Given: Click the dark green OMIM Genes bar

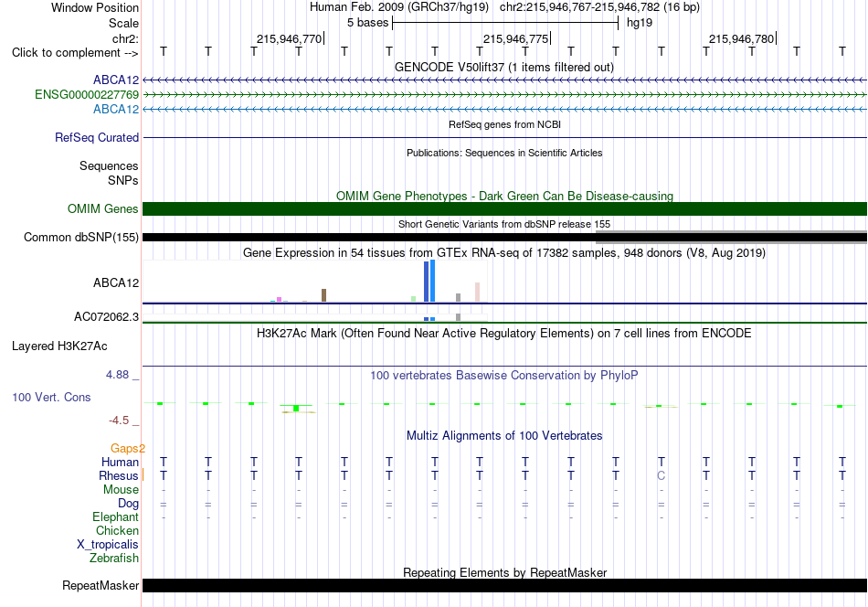Looking at the screenshot, I should tap(504, 208).
